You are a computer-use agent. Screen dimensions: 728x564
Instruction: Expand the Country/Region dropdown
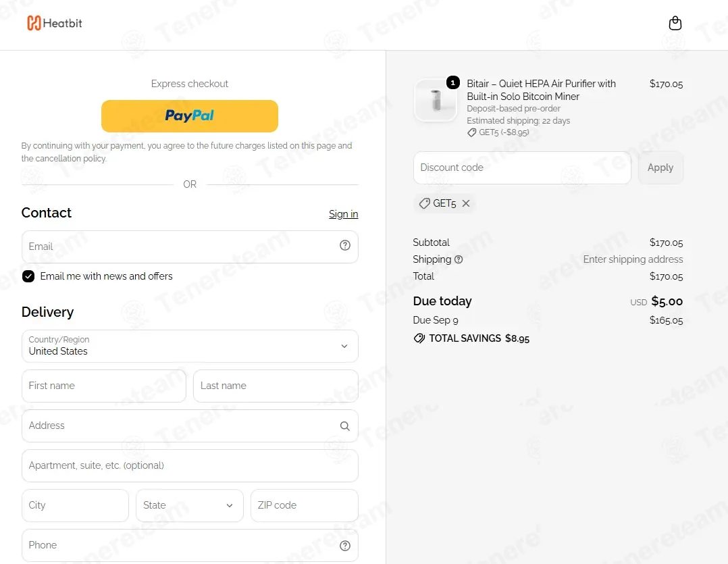[190, 347]
